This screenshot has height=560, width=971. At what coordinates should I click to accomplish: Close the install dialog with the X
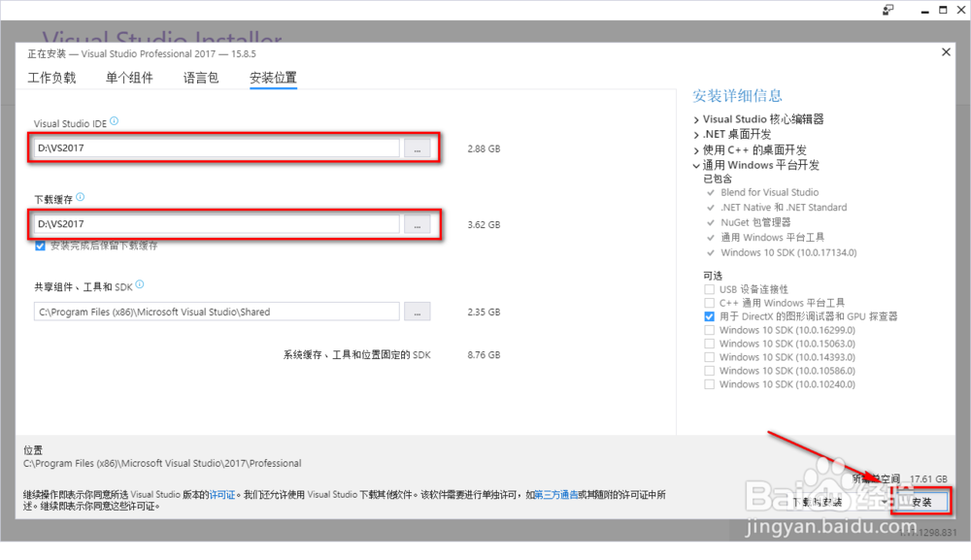[x=946, y=52]
